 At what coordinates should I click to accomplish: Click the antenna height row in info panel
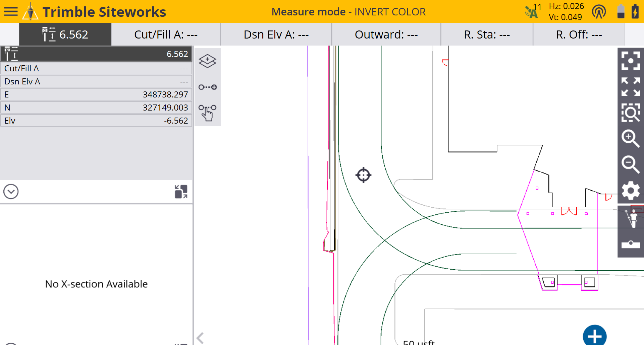(96, 54)
